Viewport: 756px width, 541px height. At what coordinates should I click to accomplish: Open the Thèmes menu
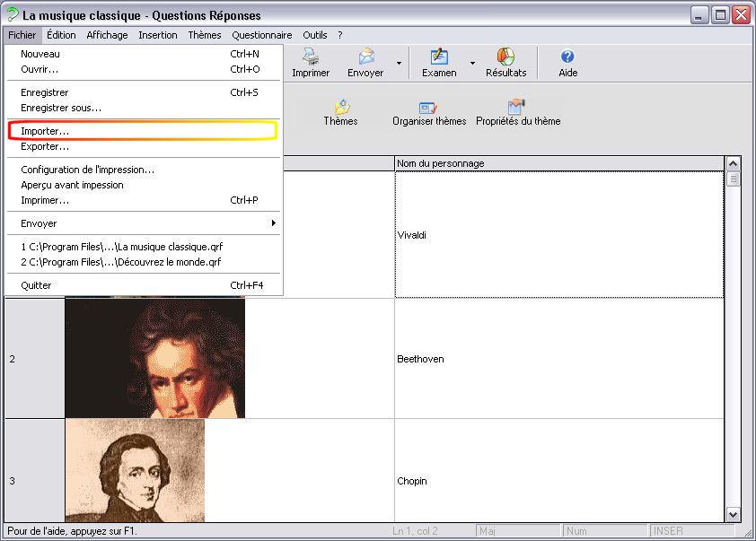pyautogui.click(x=205, y=35)
